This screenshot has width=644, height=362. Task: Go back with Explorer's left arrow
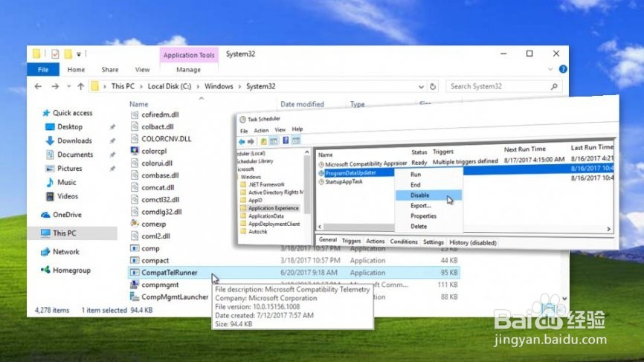tap(38, 86)
